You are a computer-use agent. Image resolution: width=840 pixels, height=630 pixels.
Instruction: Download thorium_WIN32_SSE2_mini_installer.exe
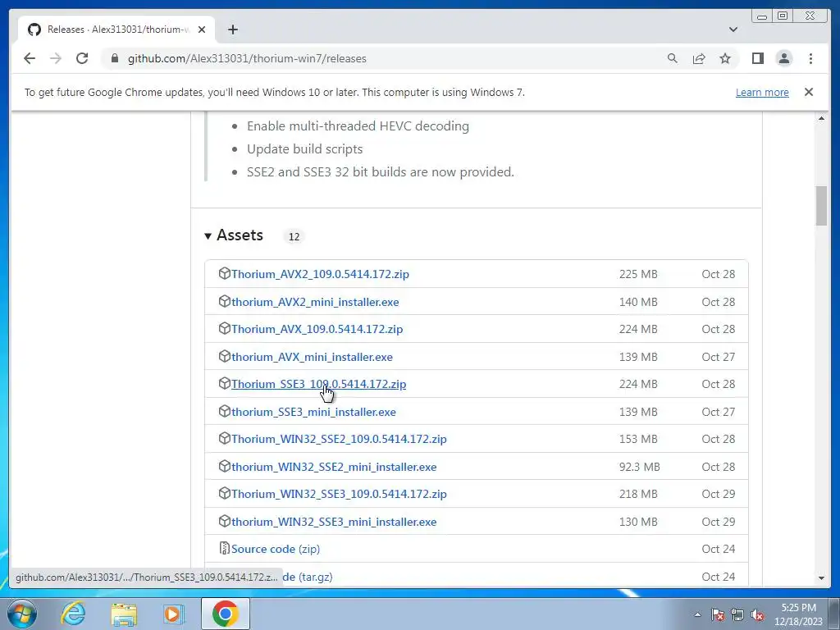click(x=334, y=467)
